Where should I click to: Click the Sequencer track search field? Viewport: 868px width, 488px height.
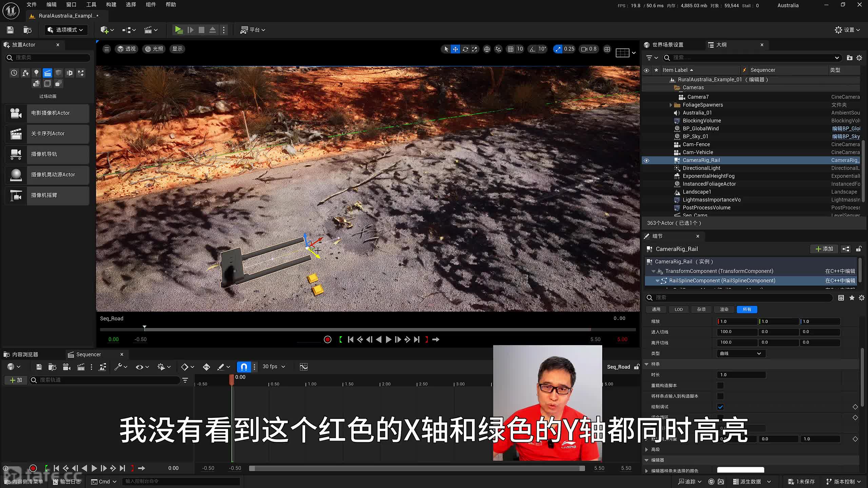(x=105, y=380)
